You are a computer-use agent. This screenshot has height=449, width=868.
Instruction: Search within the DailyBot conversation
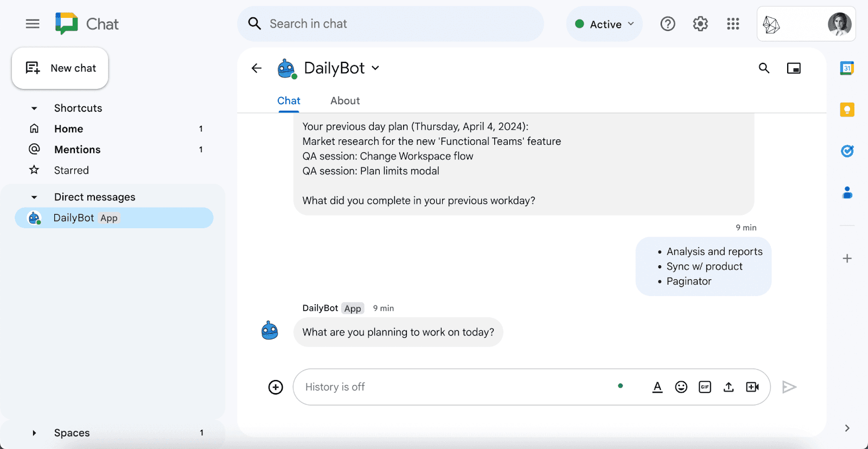[764, 68]
